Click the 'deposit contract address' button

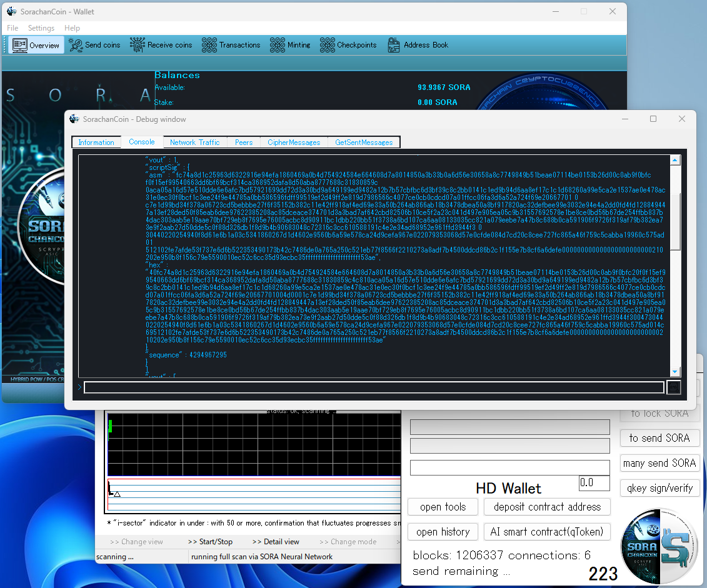coord(547,507)
